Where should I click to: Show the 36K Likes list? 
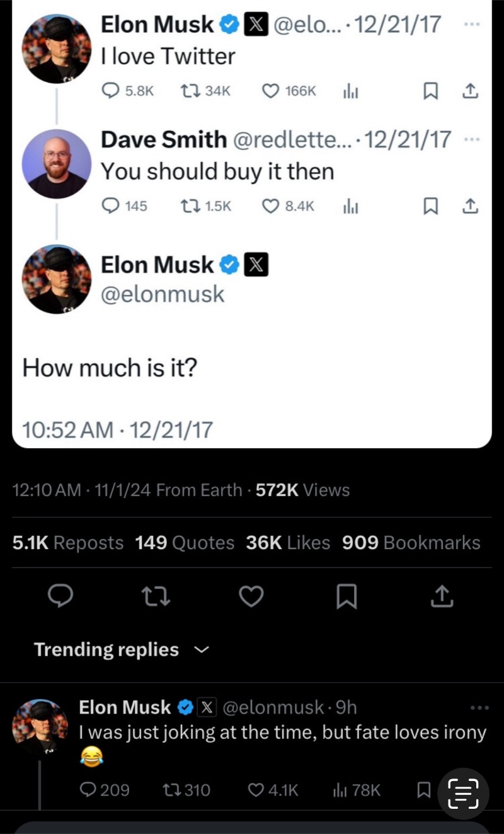pos(288,543)
